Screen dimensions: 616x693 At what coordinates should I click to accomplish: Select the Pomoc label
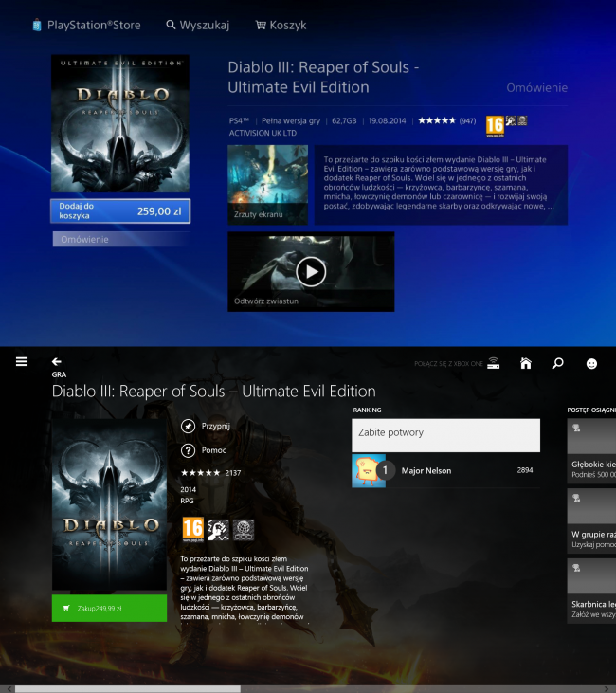click(214, 450)
